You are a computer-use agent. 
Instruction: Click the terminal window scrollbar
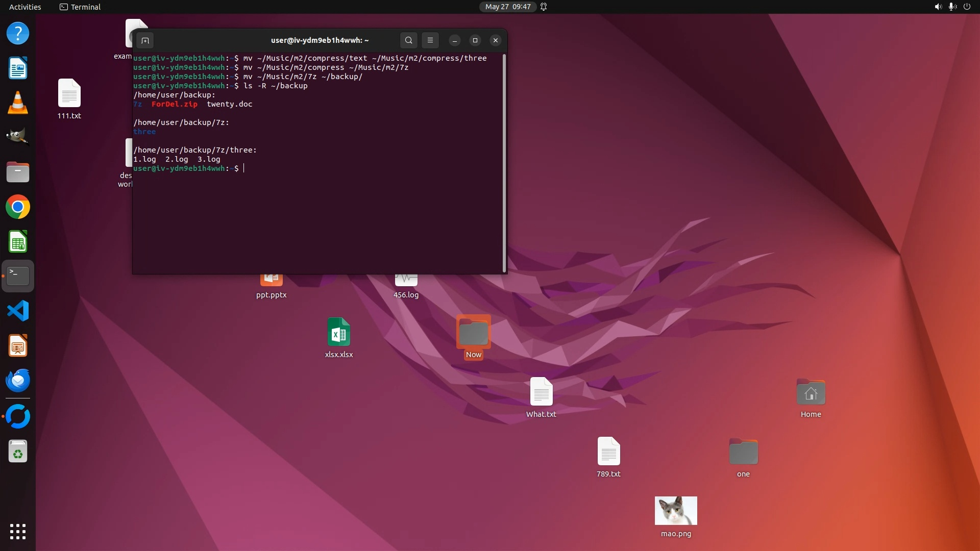click(x=504, y=163)
